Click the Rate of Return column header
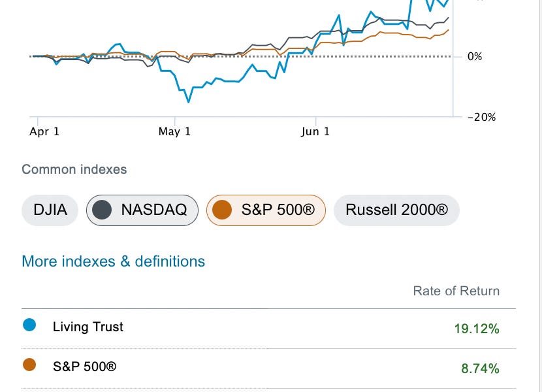This screenshot has width=542, height=392. pyautogui.click(x=456, y=291)
